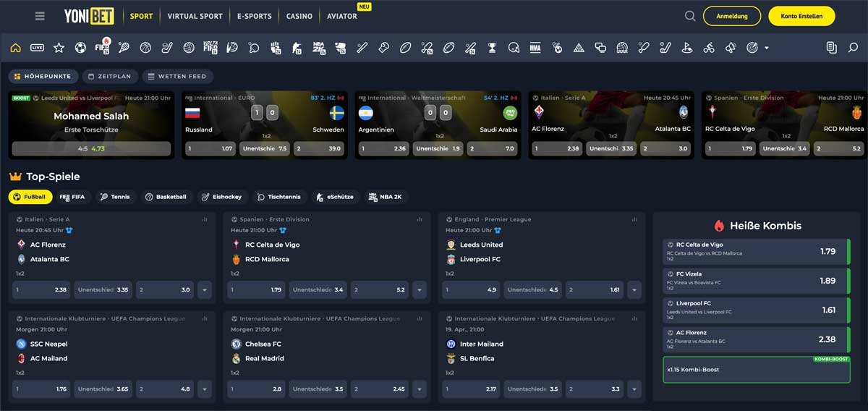
Task: Select the basketball icon
Action: pyautogui.click(x=145, y=48)
